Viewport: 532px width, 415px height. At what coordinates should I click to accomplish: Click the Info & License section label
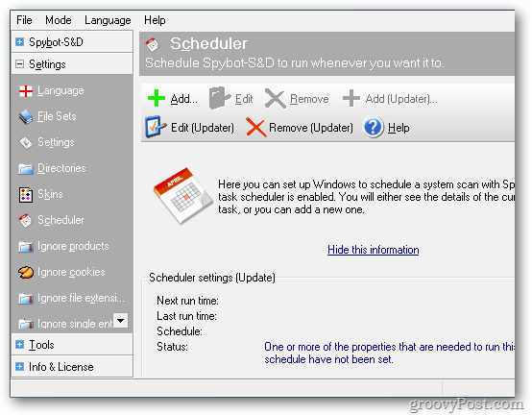(x=61, y=367)
